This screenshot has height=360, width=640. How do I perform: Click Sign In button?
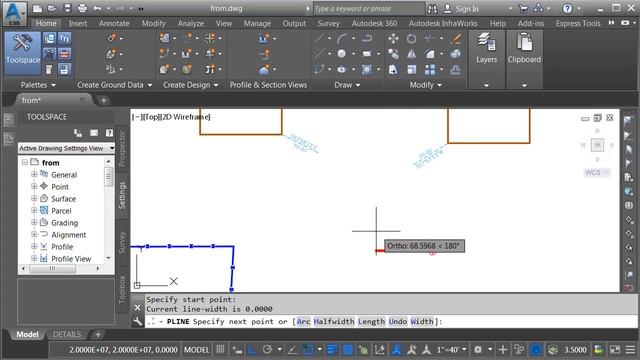tap(461, 9)
